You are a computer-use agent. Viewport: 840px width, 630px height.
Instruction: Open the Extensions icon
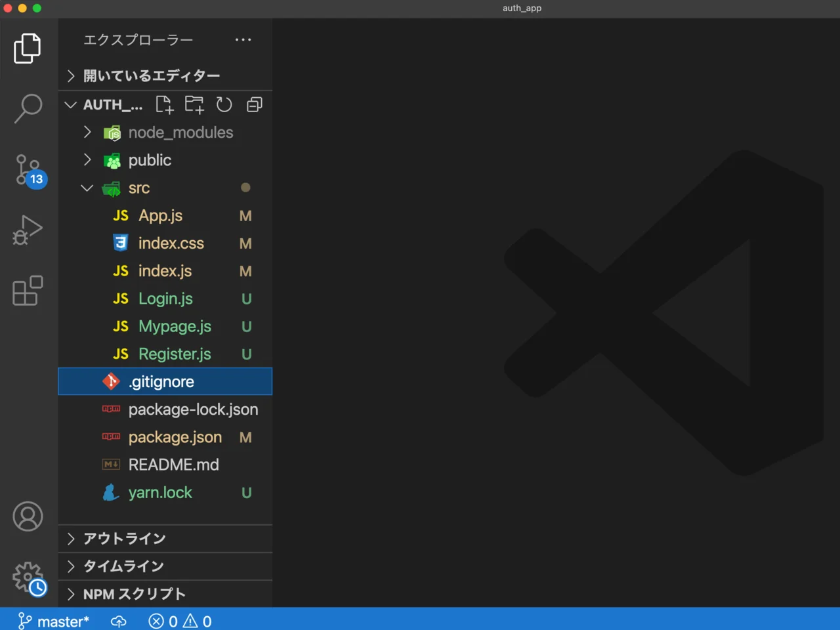click(x=27, y=291)
